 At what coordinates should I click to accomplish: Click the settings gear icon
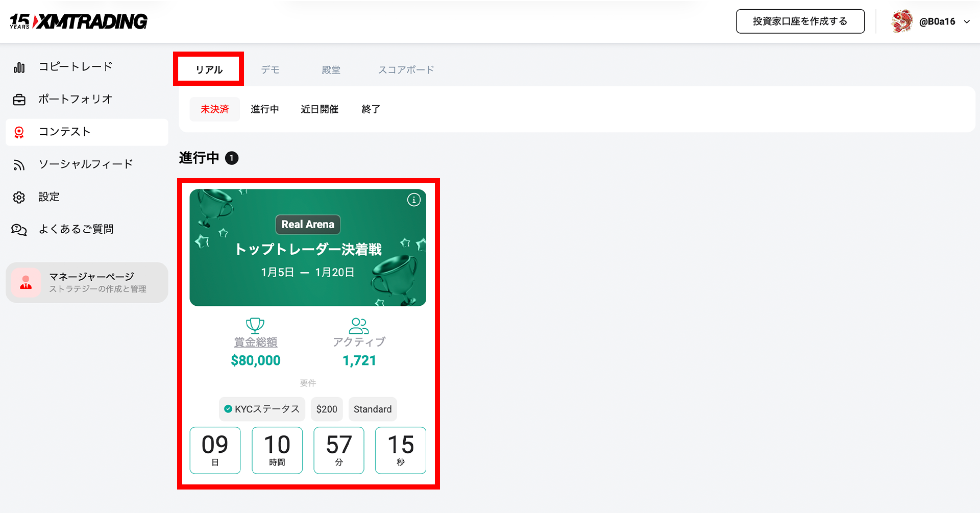(x=19, y=198)
